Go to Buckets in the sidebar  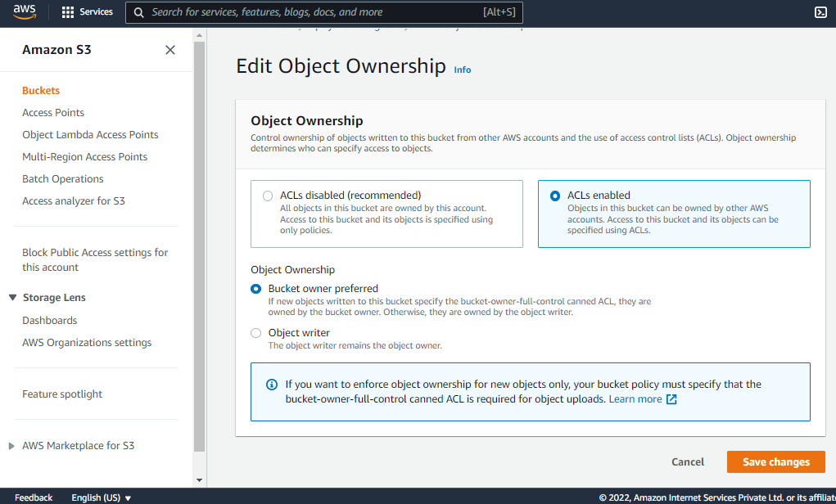tap(41, 91)
